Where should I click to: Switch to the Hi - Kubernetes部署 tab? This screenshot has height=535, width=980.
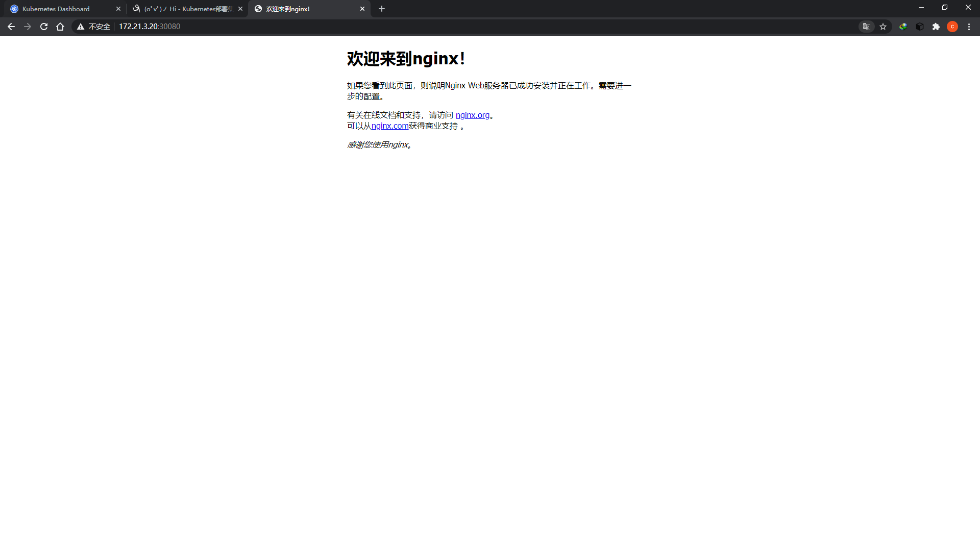187,9
